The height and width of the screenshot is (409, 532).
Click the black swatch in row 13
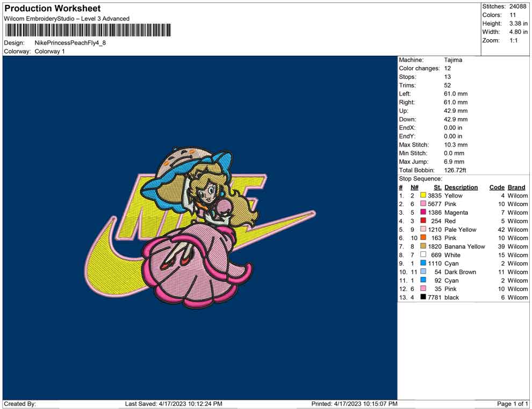(x=423, y=297)
